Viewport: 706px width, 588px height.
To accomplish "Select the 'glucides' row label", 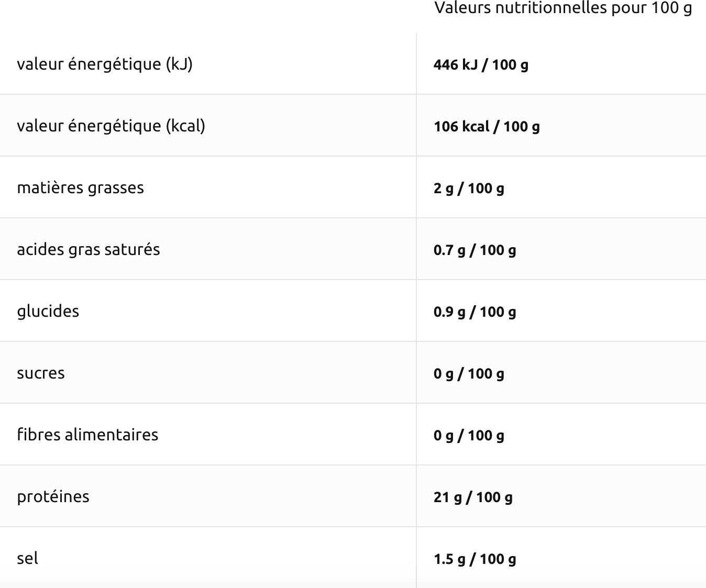I will point(48,311).
